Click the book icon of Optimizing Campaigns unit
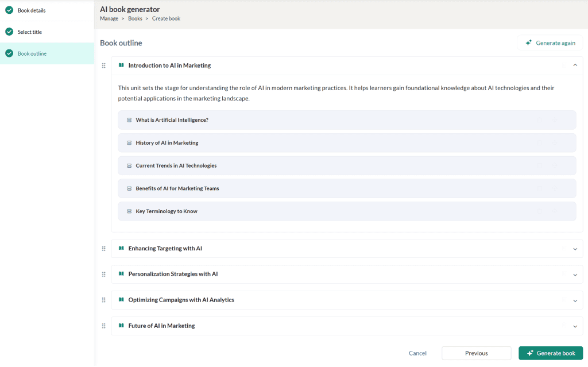This screenshot has height=367, width=588. 121,300
